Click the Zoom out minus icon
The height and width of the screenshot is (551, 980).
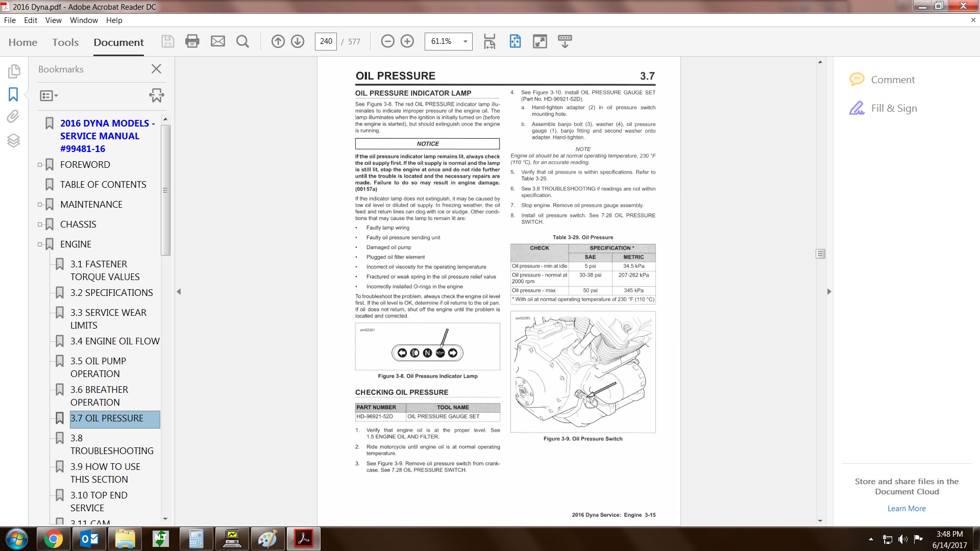pos(387,41)
